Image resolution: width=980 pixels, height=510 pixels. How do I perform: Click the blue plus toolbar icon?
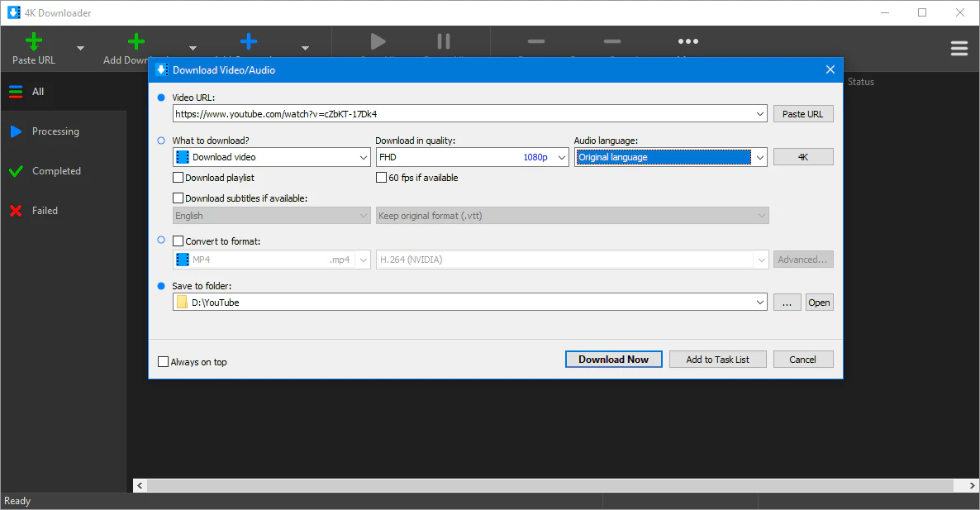click(248, 41)
